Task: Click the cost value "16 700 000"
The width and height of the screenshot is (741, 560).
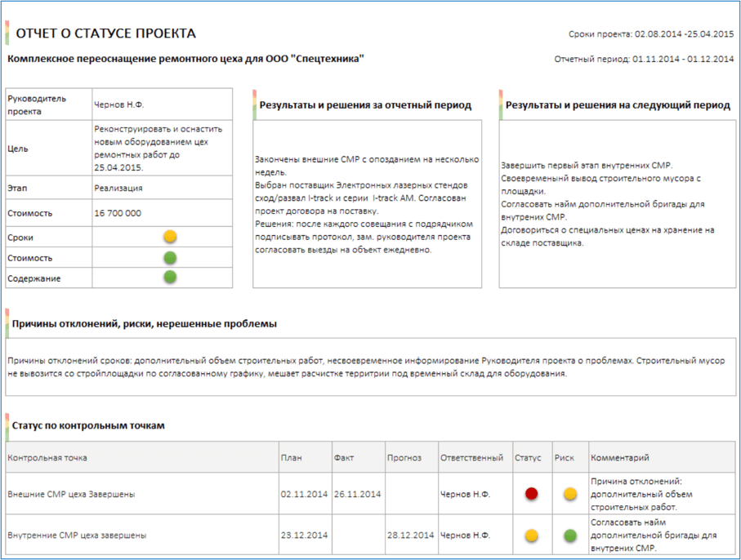Action: pyautogui.click(x=118, y=213)
